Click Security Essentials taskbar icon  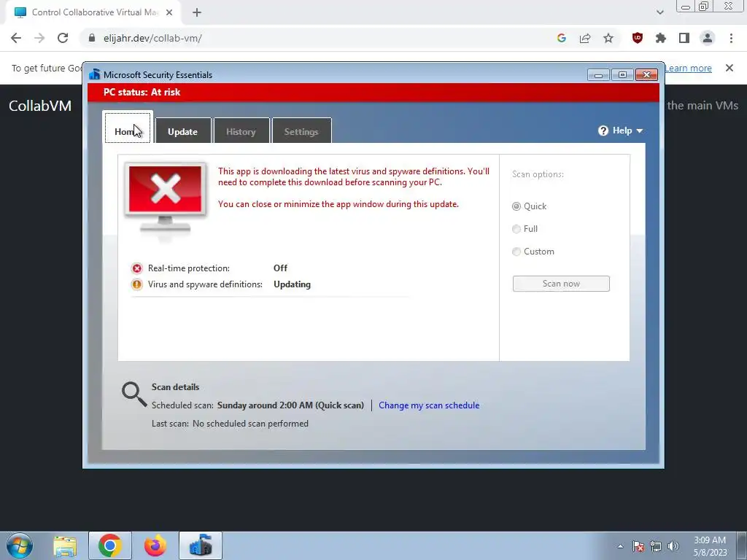201,545
